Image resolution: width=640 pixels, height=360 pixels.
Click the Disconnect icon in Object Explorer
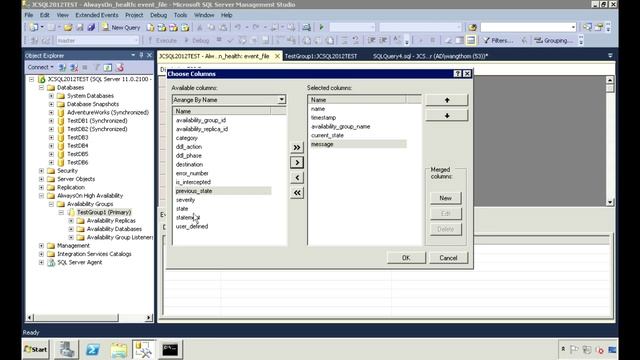point(74,67)
